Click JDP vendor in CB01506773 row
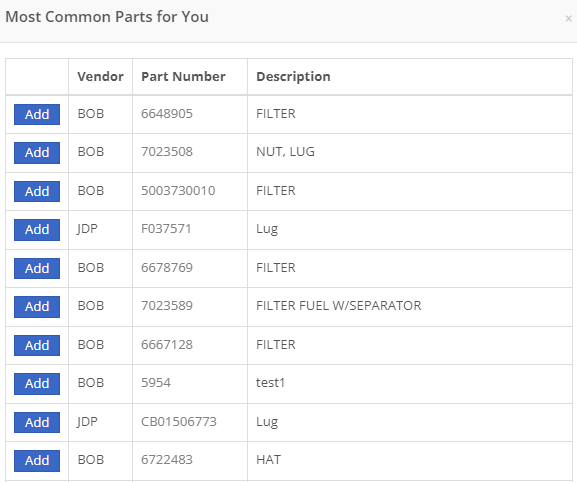The height and width of the screenshot is (482, 577). point(87,421)
